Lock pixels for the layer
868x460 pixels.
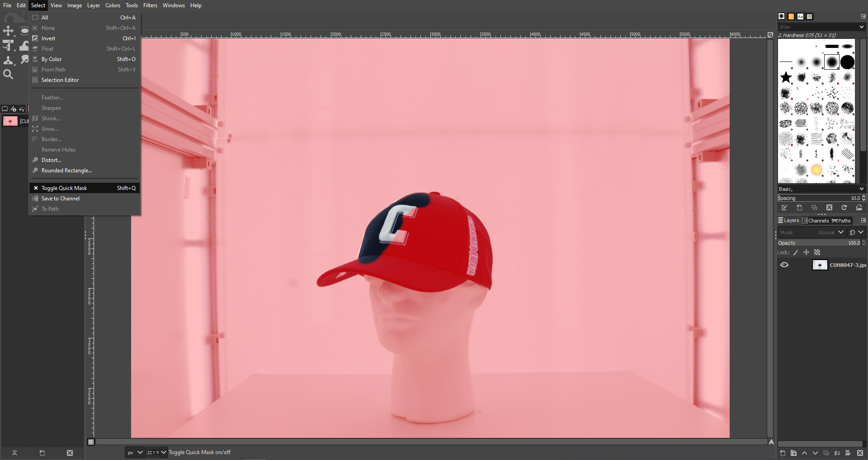click(x=796, y=252)
